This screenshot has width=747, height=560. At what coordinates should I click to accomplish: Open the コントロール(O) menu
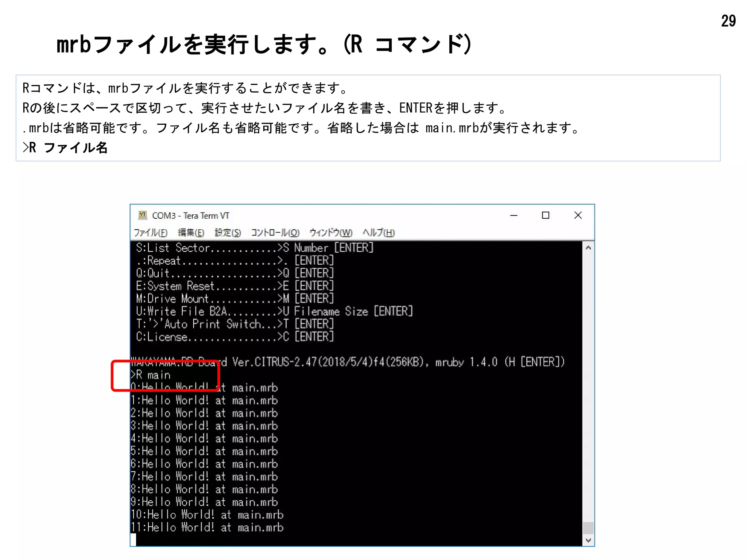point(275,233)
